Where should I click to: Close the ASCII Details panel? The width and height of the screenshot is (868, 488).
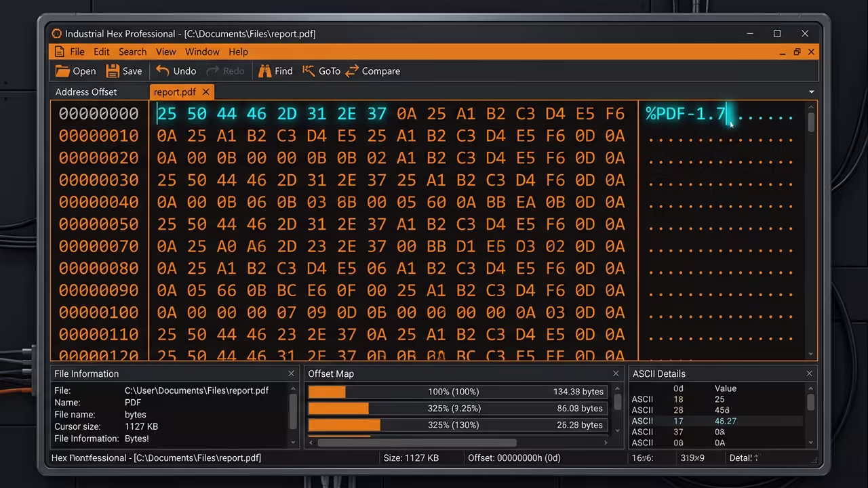click(809, 373)
